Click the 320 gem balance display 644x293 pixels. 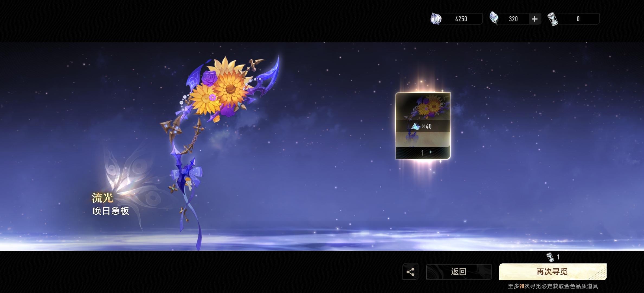coord(513,19)
